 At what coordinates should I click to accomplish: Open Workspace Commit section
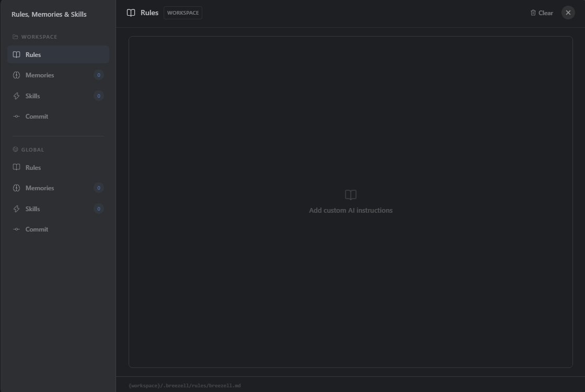click(x=58, y=117)
